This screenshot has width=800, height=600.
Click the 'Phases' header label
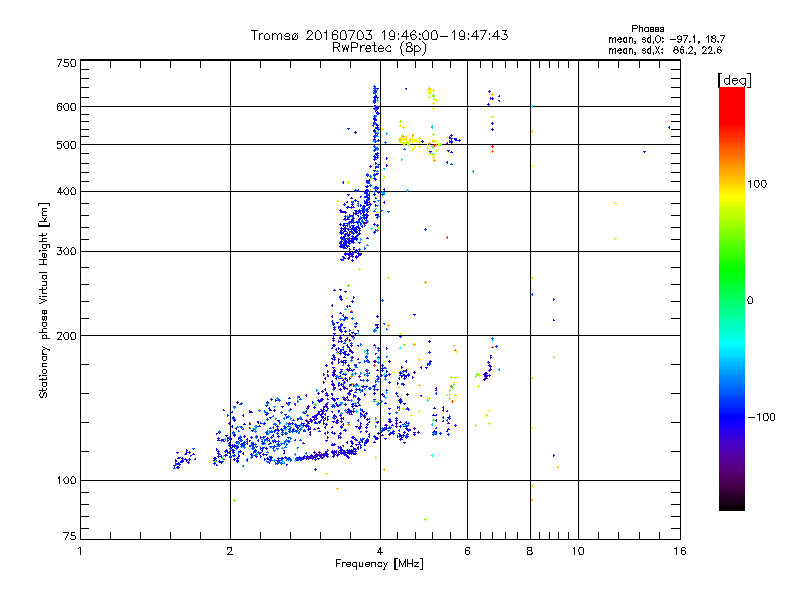pyautogui.click(x=647, y=29)
